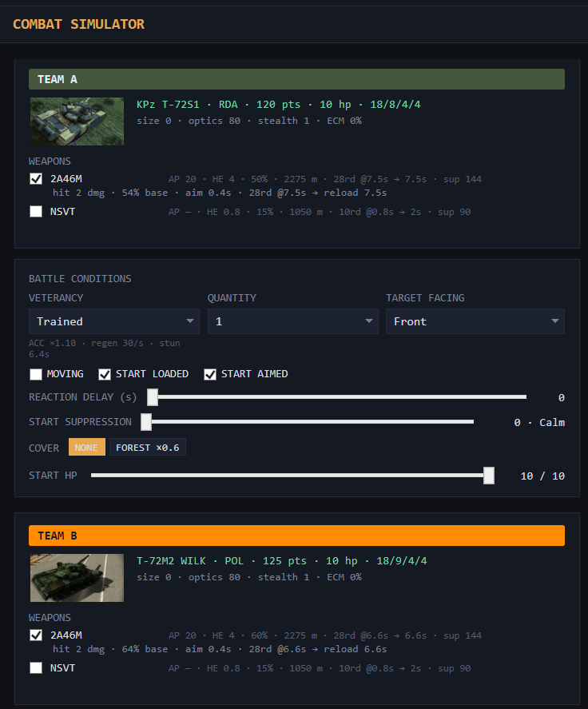Click the COMBAT SIMULATOR heading
588x709 pixels.
[78, 24]
